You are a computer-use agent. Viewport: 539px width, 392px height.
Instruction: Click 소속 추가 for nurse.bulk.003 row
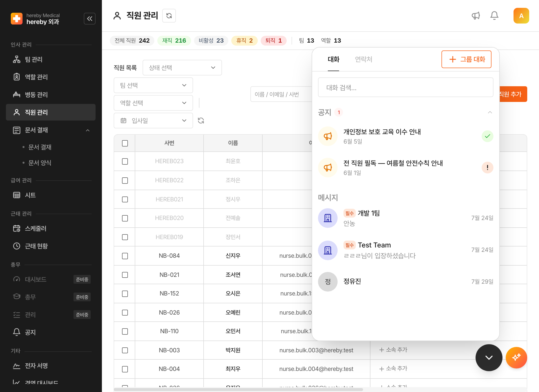393,350
